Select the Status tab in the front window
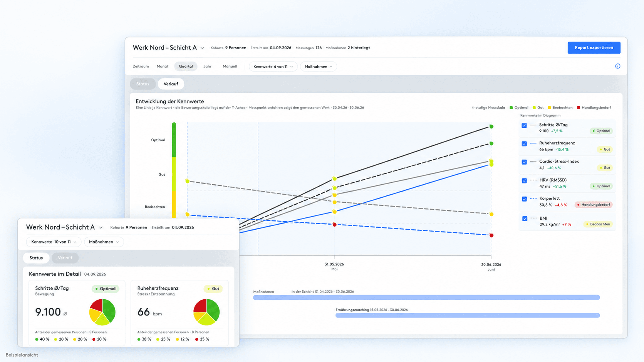This screenshot has width=644, height=362. coord(36,258)
